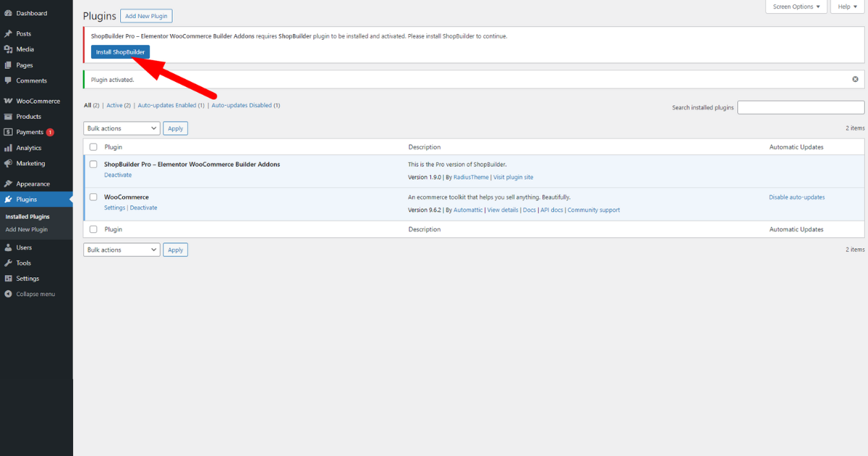Image resolution: width=868 pixels, height=456 pixels.
Task: Tick the select-all checkbox in table footer
Action: 93,229
